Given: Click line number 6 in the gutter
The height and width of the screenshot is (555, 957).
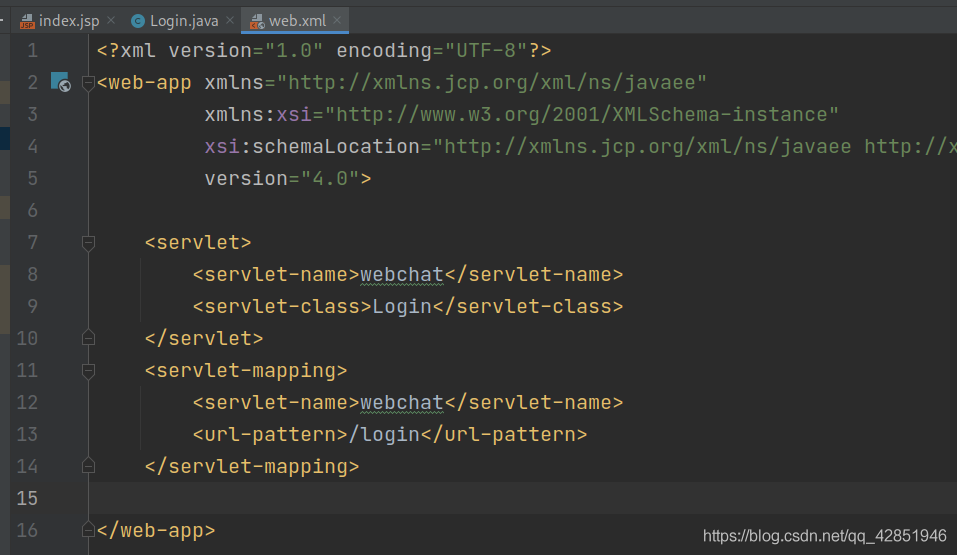Looking at the screenshot, I should (32, 210).
